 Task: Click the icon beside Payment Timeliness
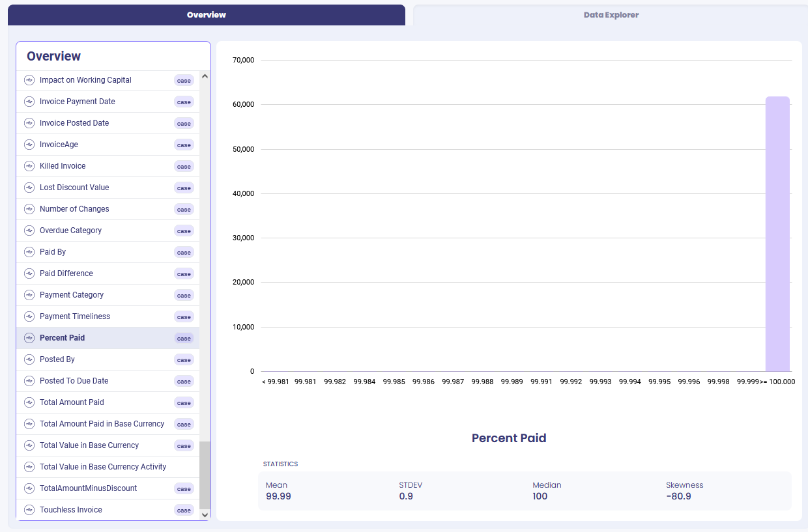pos(29,316)
